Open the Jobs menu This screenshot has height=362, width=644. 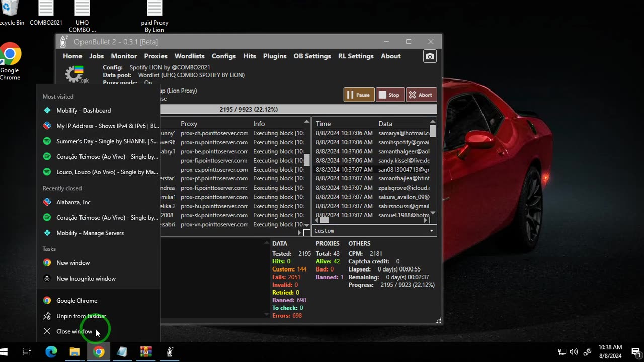(97, 56)
